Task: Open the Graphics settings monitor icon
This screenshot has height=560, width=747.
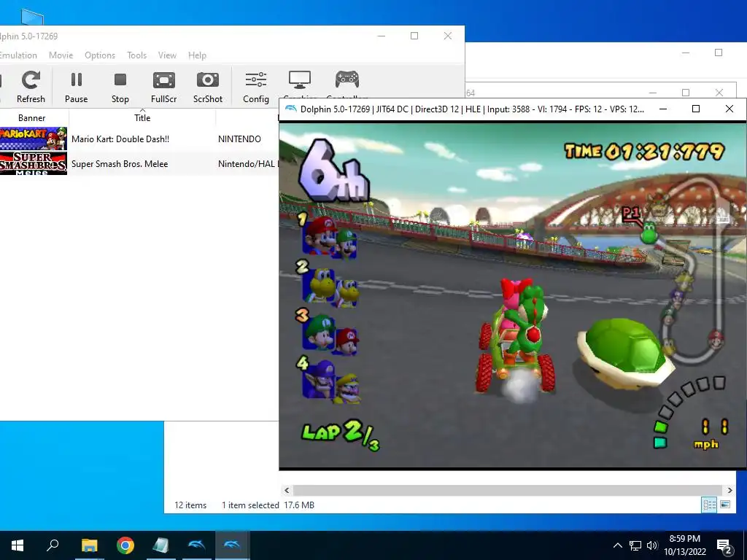Action: (300, 80)
